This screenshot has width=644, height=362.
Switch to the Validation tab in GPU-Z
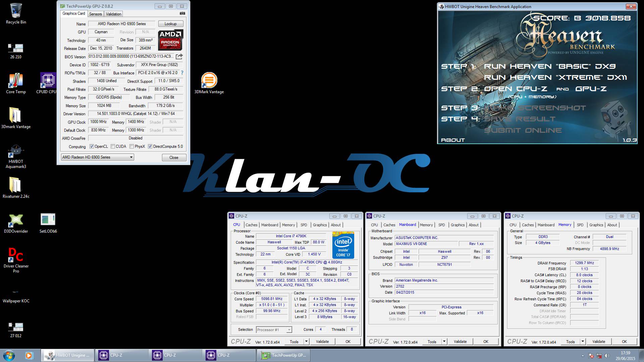(113, 14)
